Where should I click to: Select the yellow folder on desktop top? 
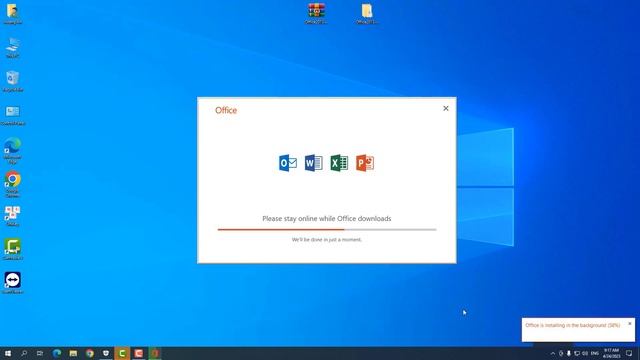click(367, 14)
